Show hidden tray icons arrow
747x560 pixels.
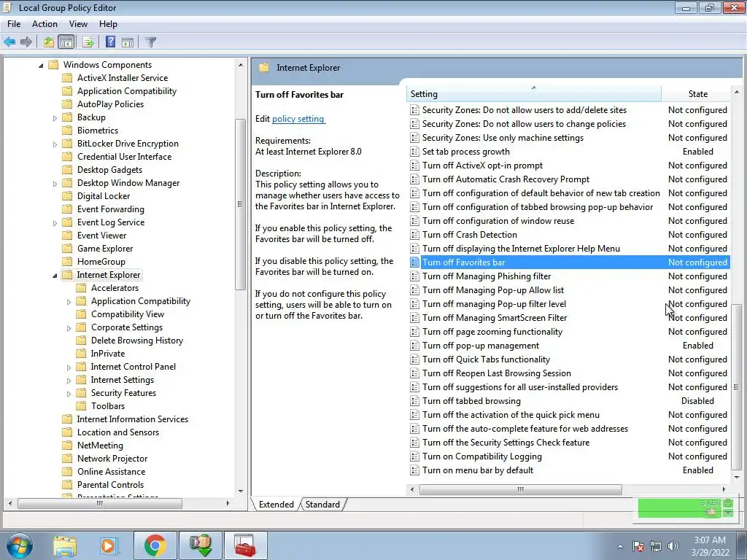pyautogui.click(x=620, y=546)
